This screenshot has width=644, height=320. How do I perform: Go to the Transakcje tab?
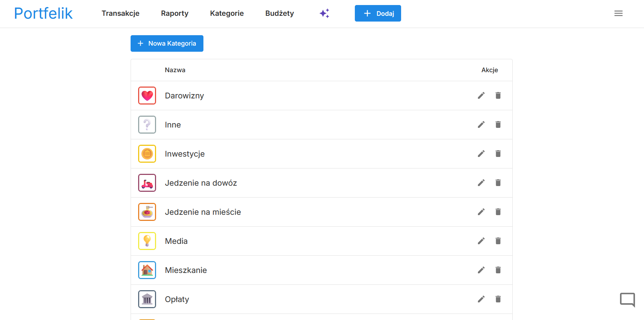point(121,13)
